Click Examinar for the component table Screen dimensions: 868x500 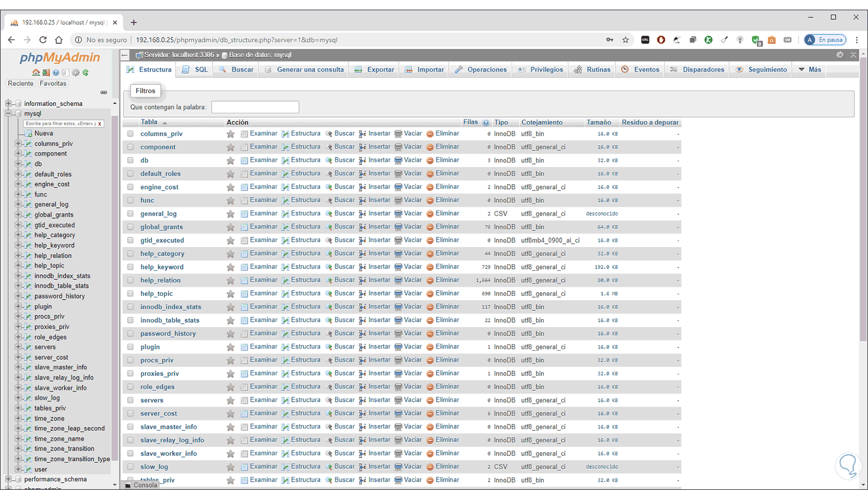pos(259,147)
